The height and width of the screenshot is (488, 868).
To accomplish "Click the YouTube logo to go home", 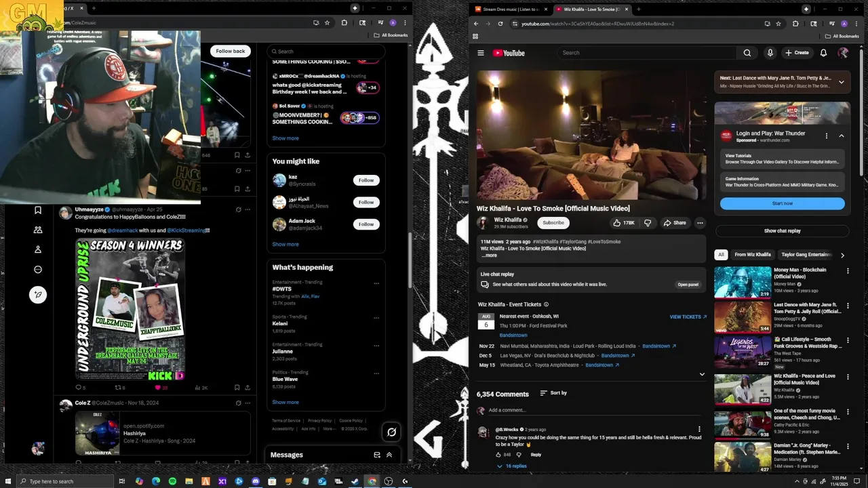I will (x=509, y=53).
